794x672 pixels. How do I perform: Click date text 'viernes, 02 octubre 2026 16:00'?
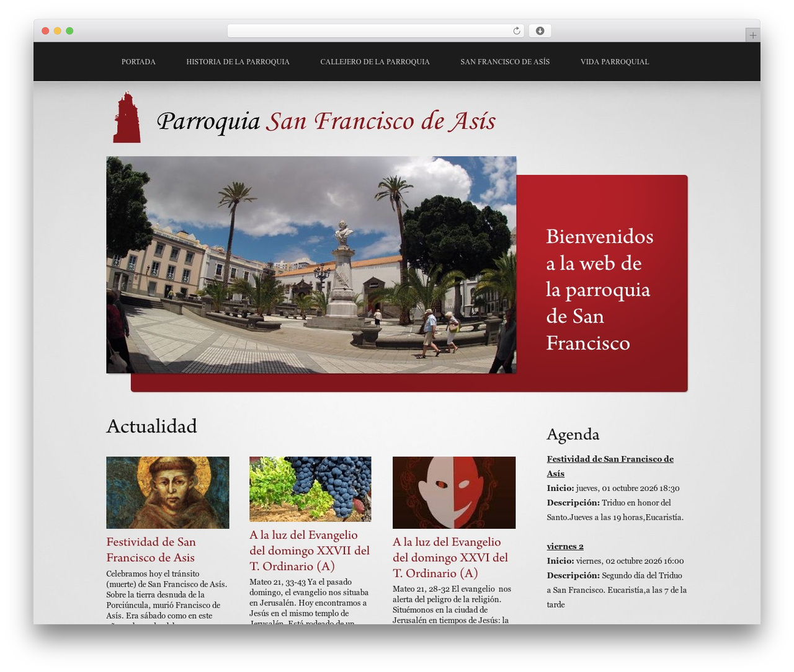point(630,561)
